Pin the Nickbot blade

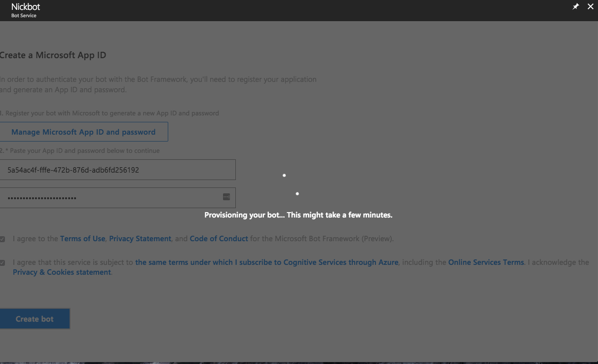point(575,7)
